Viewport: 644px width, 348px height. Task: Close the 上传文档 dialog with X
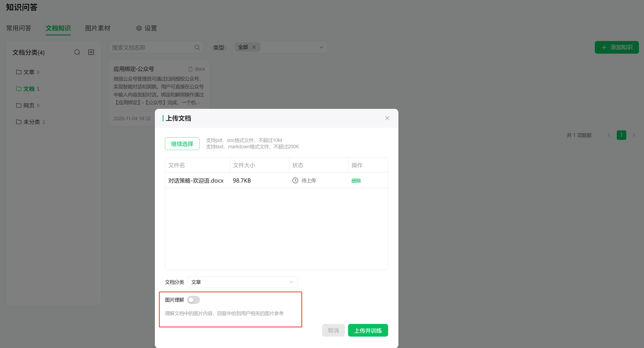(387, 118)
